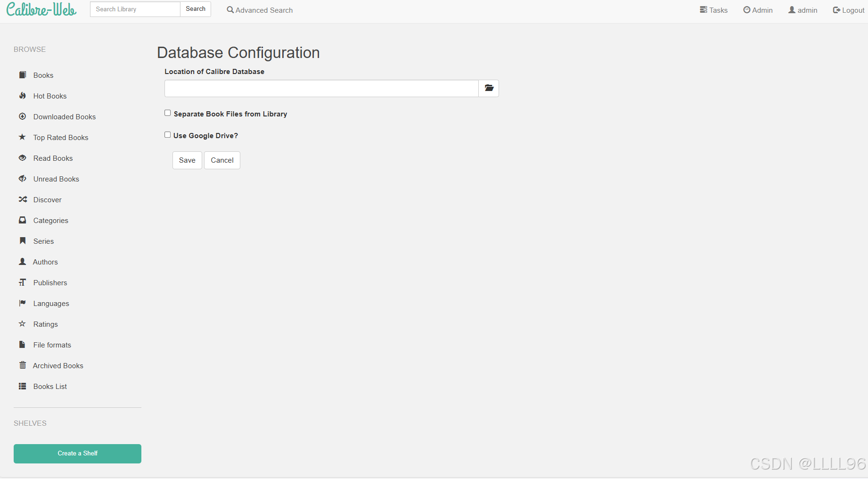Open Tasks in the top navigation

coord(713,10)
